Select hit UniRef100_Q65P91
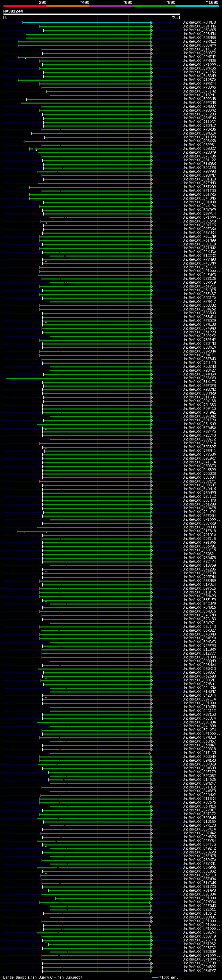The width and height of the screenshot is (222, 980). 199,547
